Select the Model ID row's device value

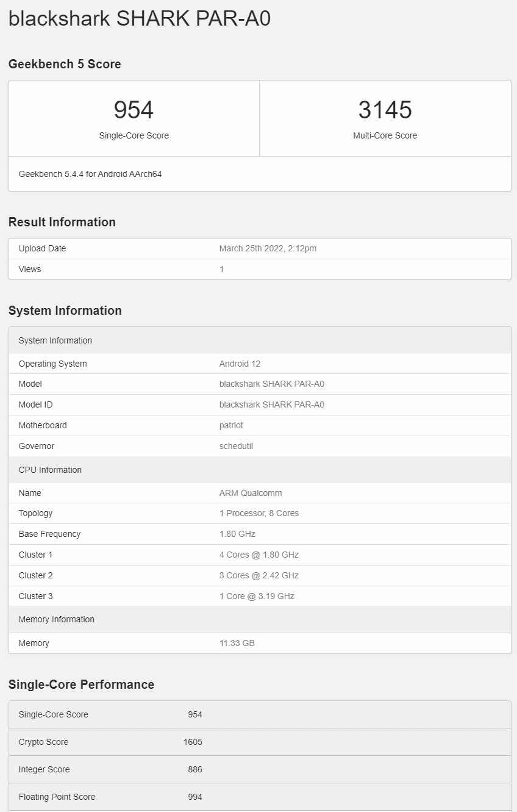pos(272,404)
